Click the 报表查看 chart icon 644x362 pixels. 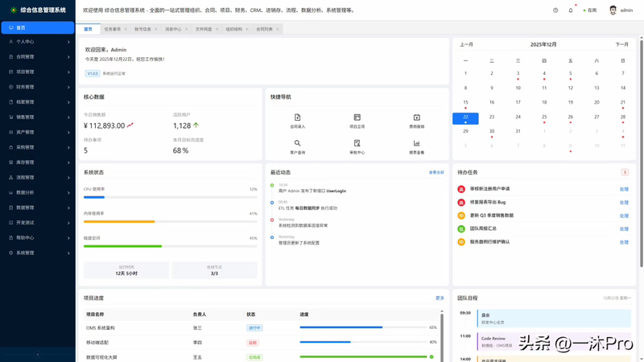coord(416,144)
